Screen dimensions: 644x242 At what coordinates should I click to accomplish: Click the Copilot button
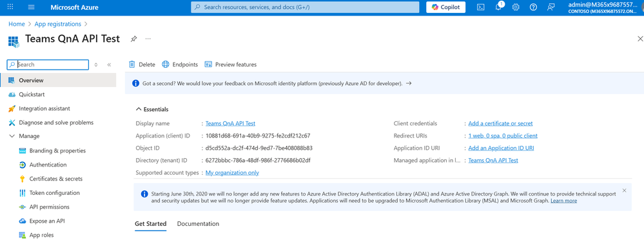pos(445,7)
